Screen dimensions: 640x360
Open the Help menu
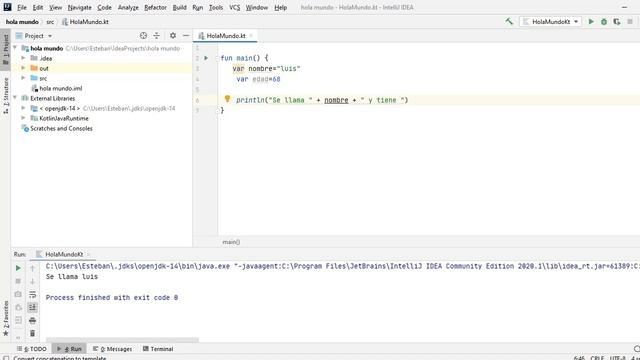point(280,7)
